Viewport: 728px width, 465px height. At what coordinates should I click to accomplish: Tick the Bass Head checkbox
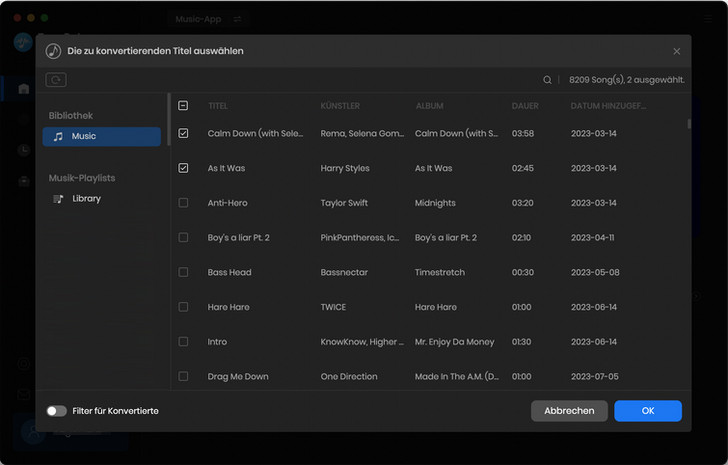[183, 272]
